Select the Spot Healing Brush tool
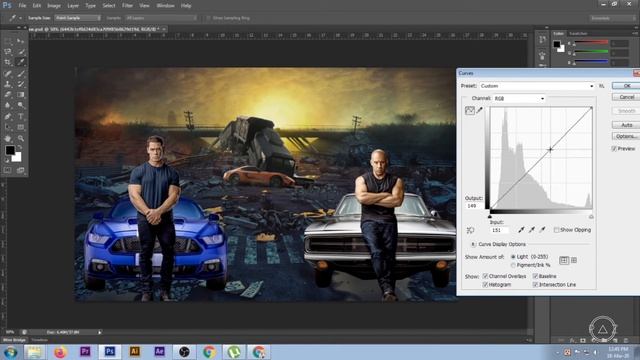640x360 pixels. pos(8,73)
